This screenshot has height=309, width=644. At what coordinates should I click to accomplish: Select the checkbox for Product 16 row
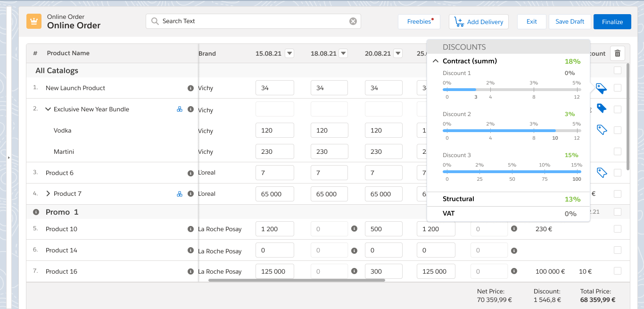tap(618, 271)
